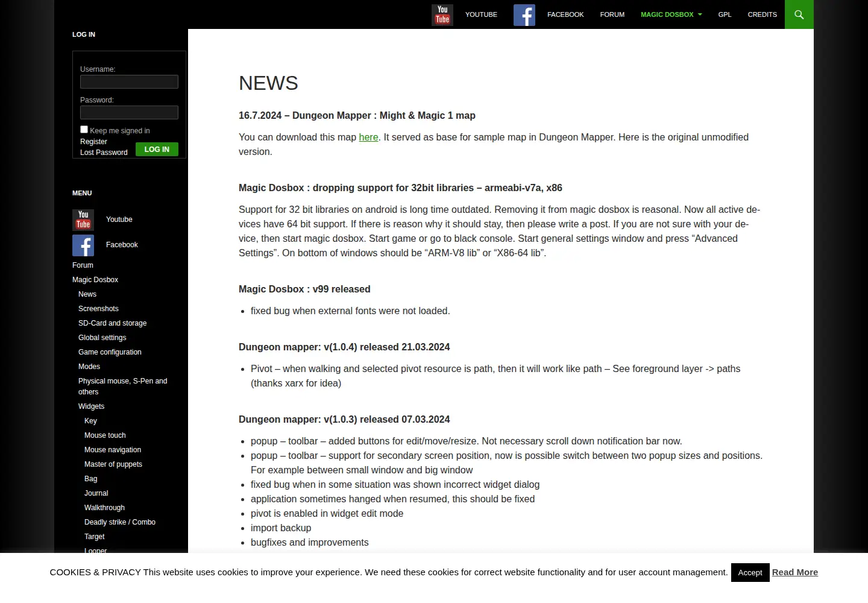Image resolution: width=868 pixels, height=603 pixels.
Task: Open the Walkthrough widget page
Action: 104,508
